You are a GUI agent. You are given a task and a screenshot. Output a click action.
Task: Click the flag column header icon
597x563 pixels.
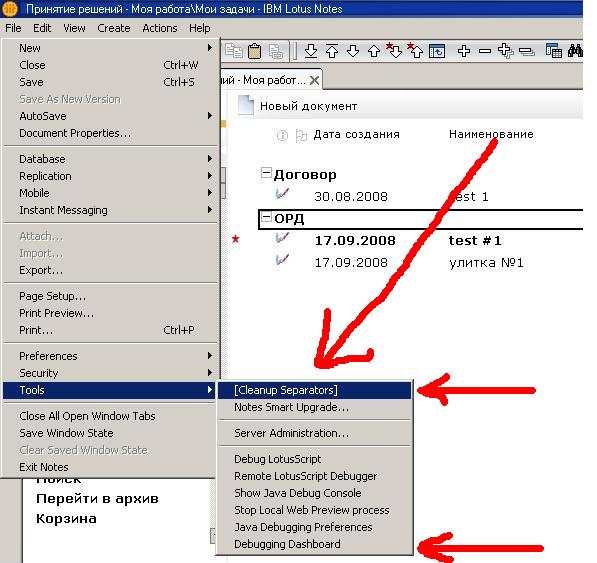301,135
